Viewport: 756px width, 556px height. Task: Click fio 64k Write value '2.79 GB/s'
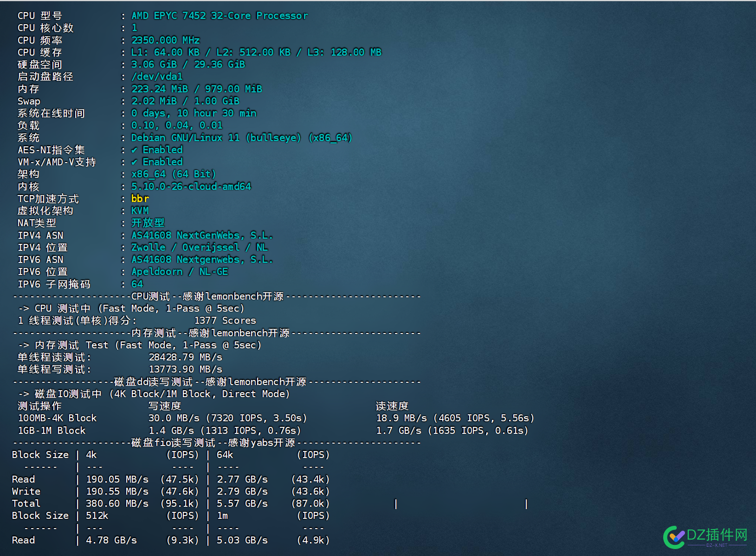(x=242, y=491)
